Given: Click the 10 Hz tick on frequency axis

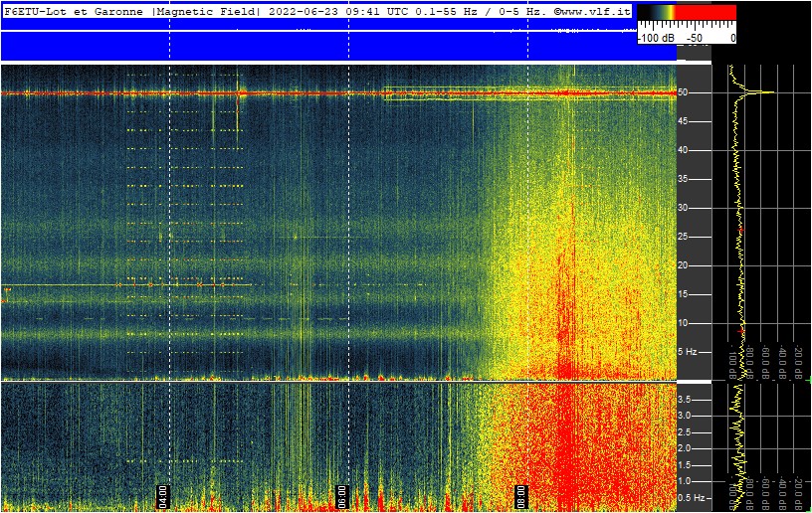Looking at the screenshot, I should click(685, 323).
